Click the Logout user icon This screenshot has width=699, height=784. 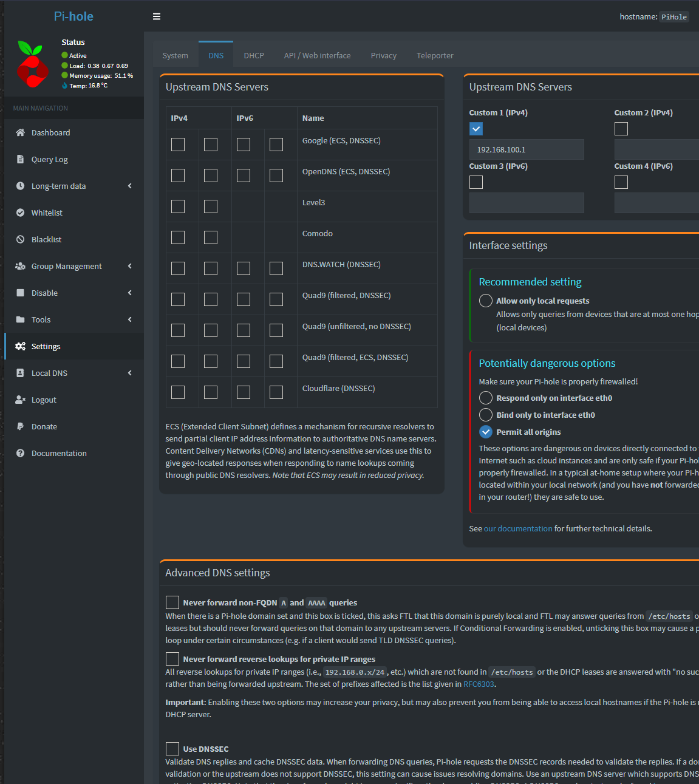[20, 400]
